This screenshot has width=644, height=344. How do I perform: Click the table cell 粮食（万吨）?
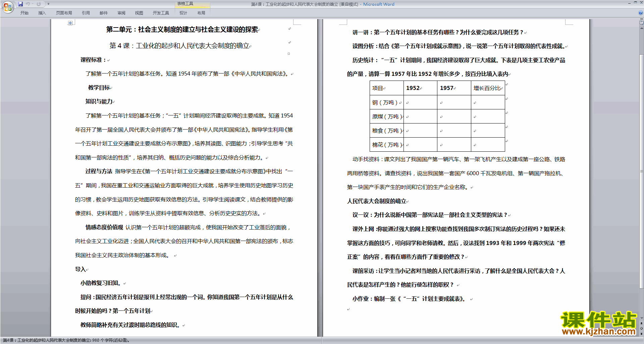click(387, 131)
